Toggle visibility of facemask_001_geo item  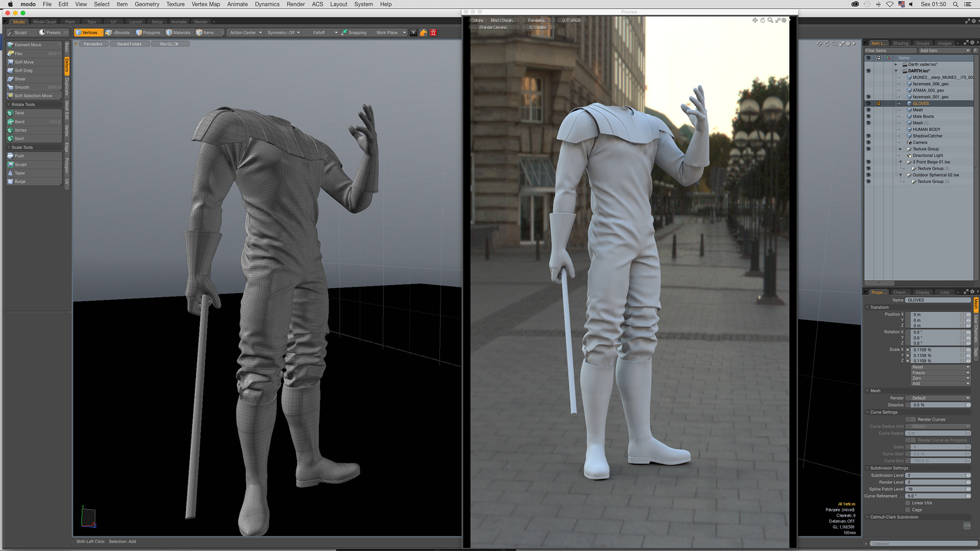tap(868, 97)
